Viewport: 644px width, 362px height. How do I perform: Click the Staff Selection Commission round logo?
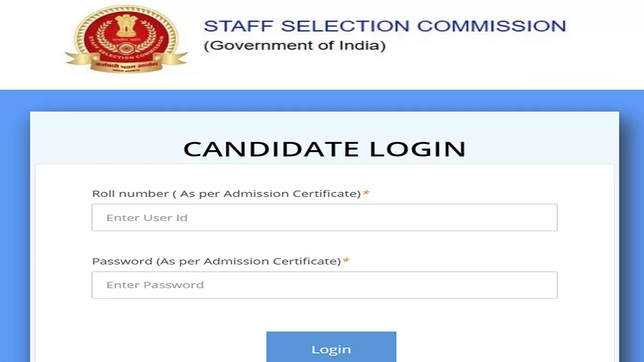[x=127, y=39]
